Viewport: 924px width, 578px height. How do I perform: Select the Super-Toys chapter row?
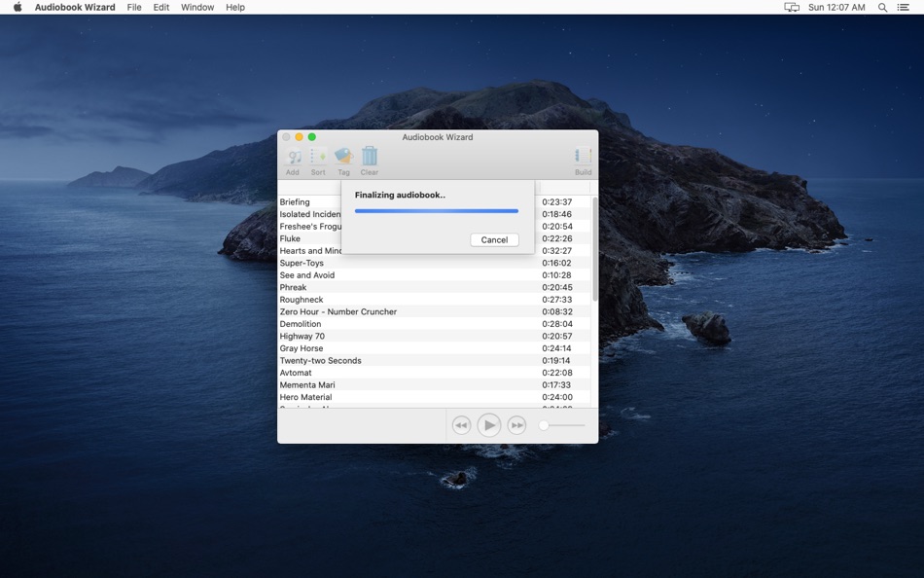[x=435, y=263]
